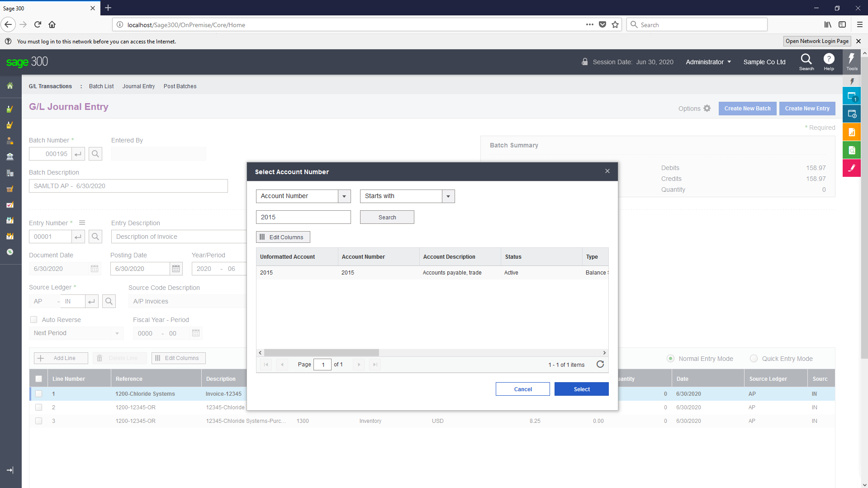Check the checkbox for line 1
Screen dimensions: 868x488
39,394
